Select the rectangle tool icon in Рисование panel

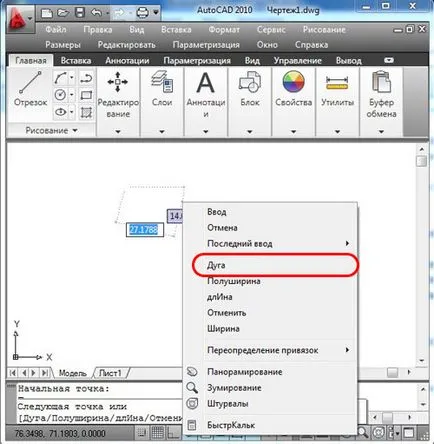[86, 95]
